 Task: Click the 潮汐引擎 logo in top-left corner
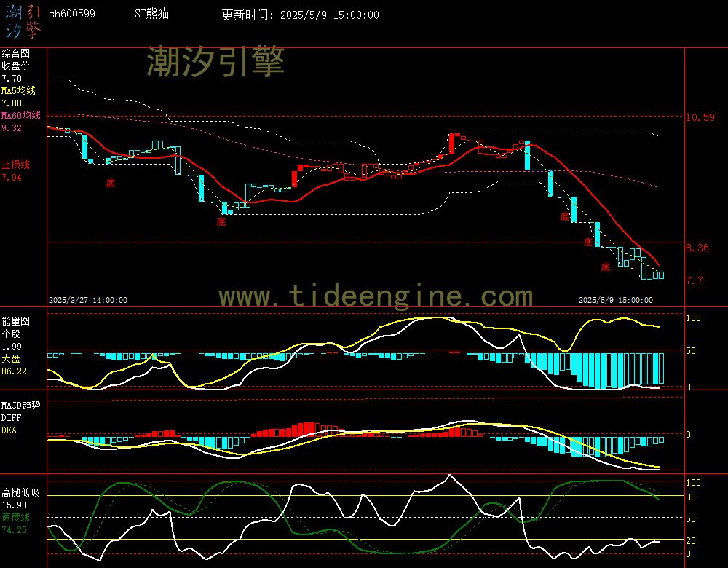(x=23, y=21)
